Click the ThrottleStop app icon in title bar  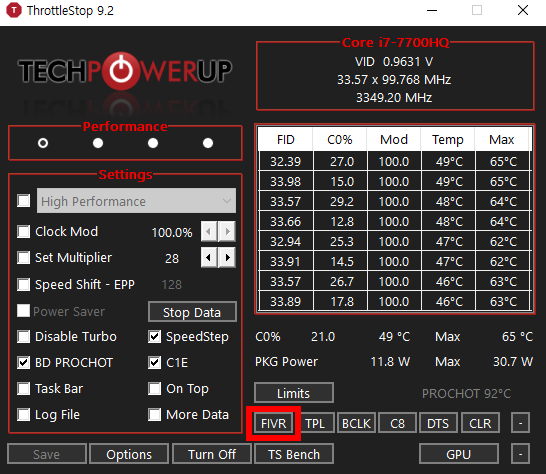pyautogui.click(x=14, y=10)
